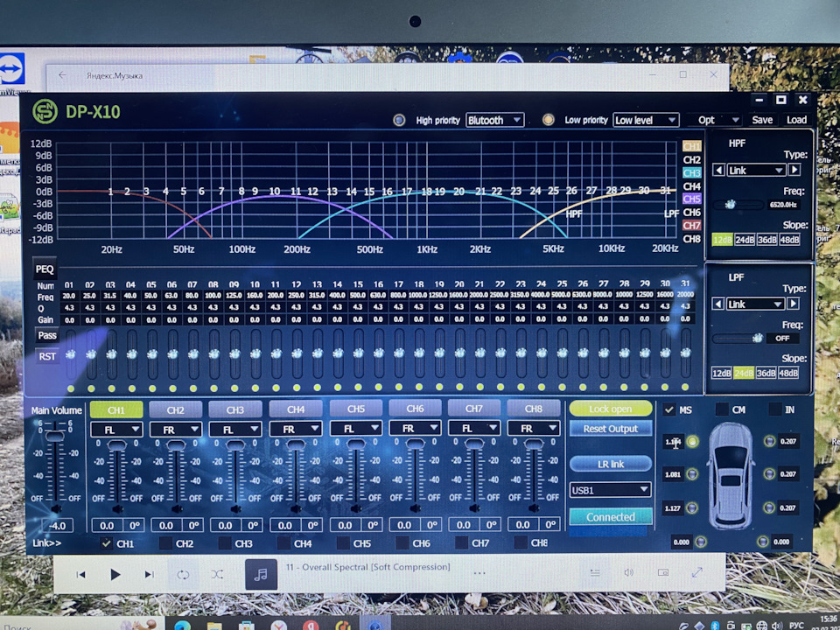The image size is (840, 630).
Task: Open the CH1 FL output dropdown
Action: point(116,429)
